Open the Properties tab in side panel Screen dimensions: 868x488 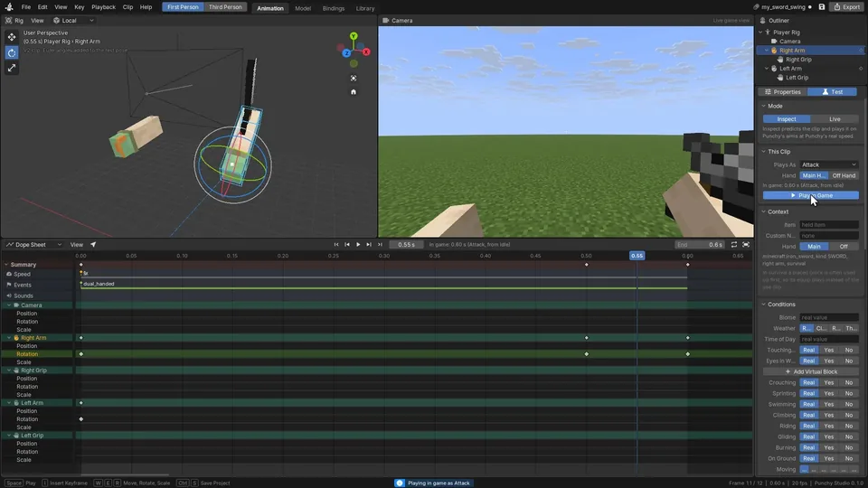point(783,92)
